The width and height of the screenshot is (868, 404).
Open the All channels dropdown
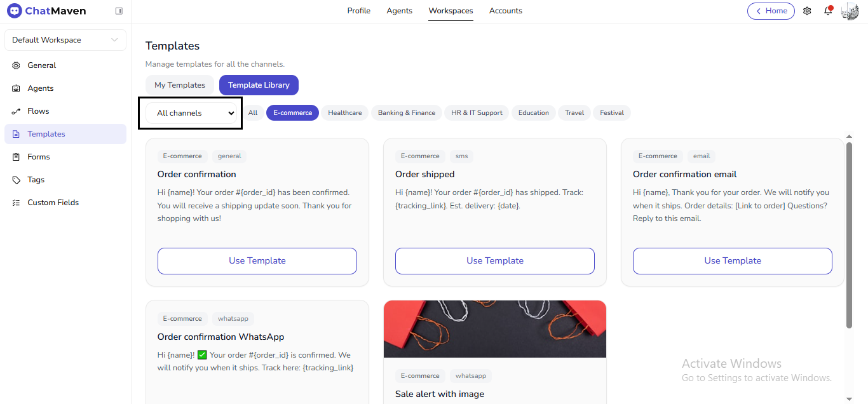coord(189,112)
